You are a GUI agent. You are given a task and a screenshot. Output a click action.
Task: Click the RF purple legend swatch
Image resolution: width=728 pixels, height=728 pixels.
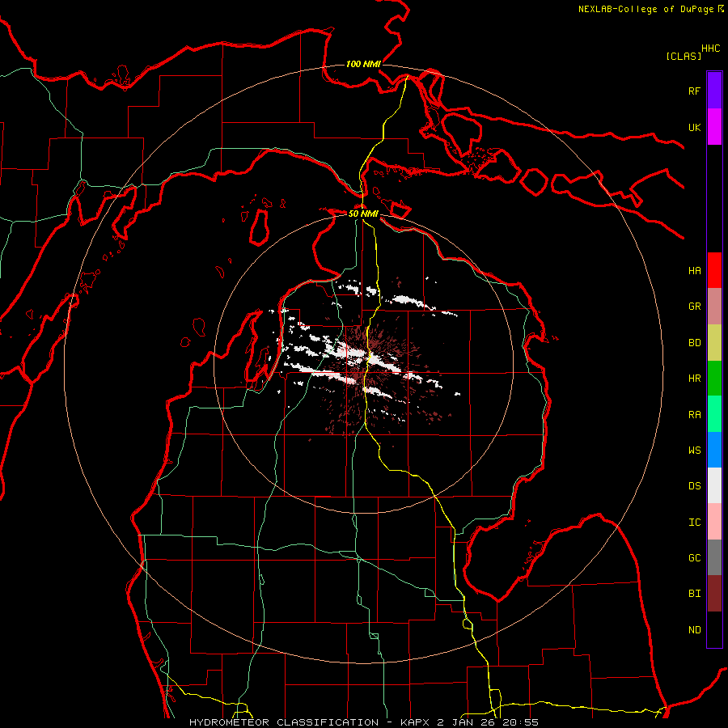714,91
